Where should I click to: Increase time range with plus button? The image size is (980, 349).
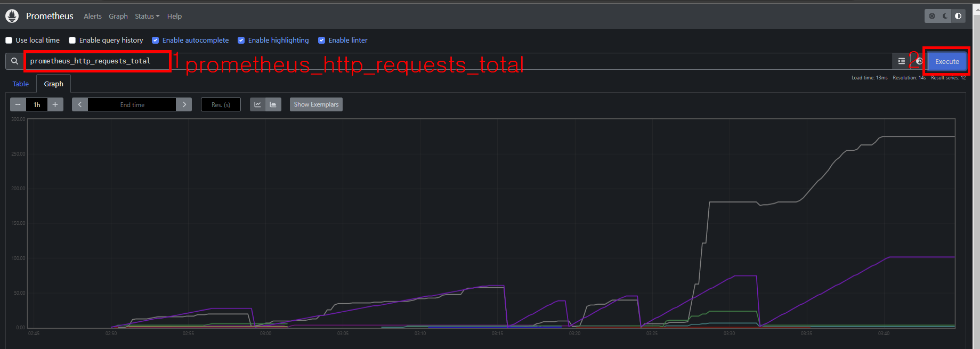click(x=55, y=104)
